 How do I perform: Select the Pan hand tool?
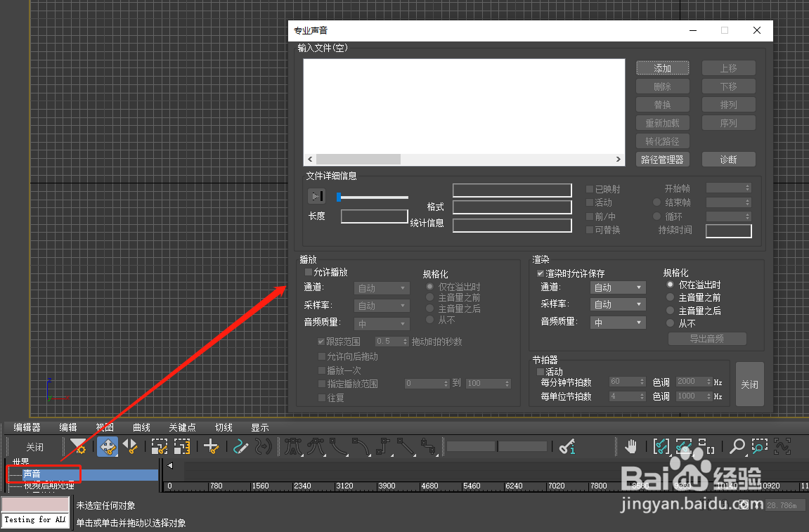pos(631,446)
